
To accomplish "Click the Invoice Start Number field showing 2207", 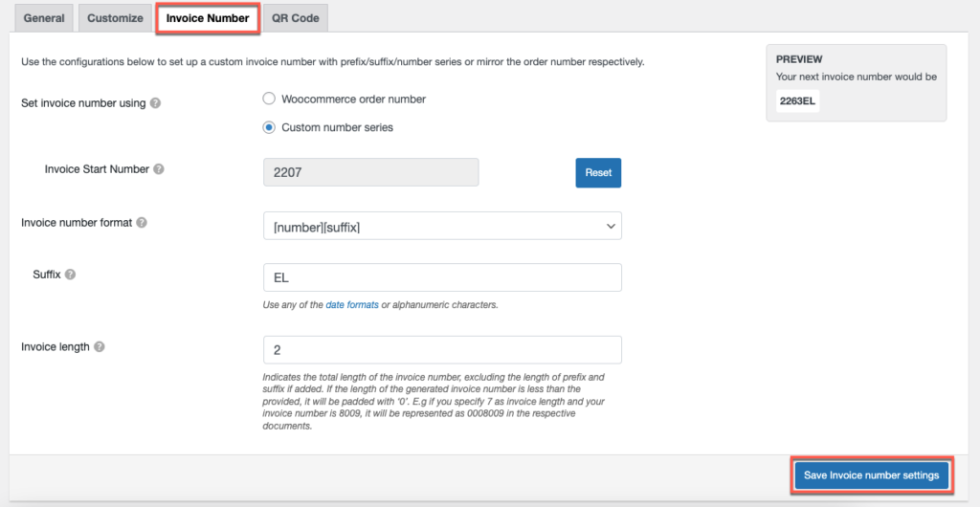I will [371, 172].
